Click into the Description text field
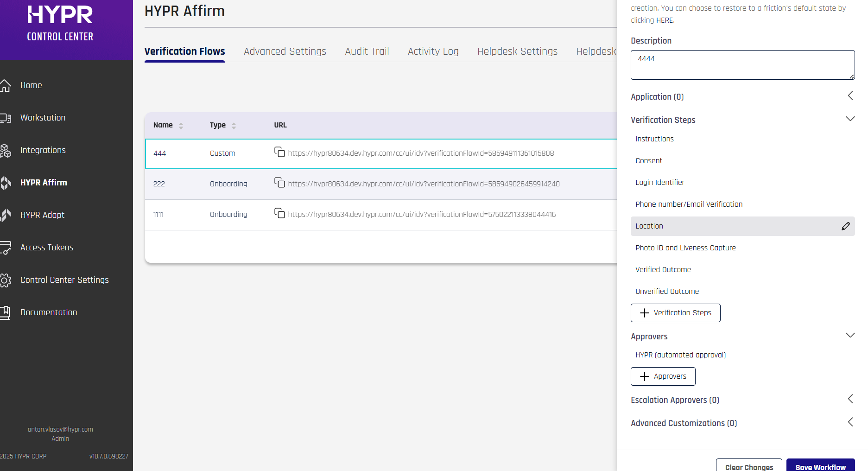The height and width of the screenshot is (471, 868). 742,65
